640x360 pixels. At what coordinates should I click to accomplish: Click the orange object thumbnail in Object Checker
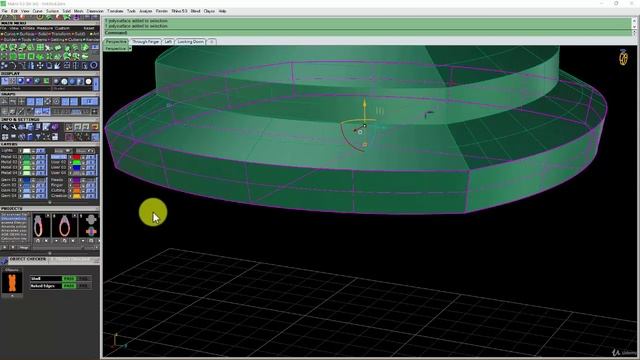pos(12,282)
